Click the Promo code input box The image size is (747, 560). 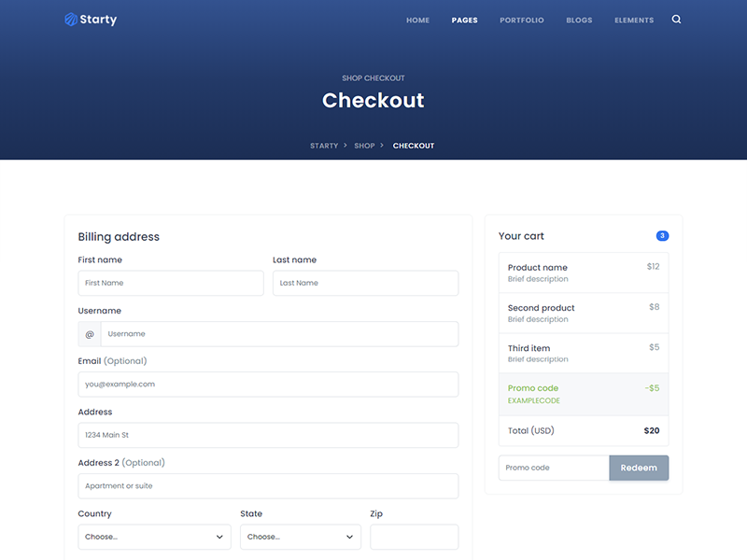tap(554, 468)
